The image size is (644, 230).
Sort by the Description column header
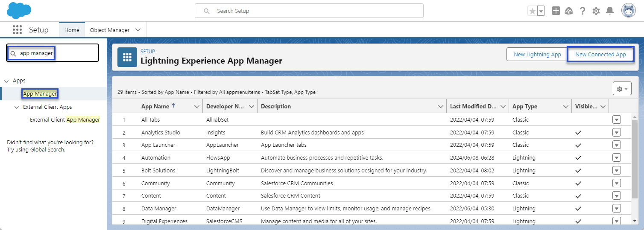[x=276, y=106]
